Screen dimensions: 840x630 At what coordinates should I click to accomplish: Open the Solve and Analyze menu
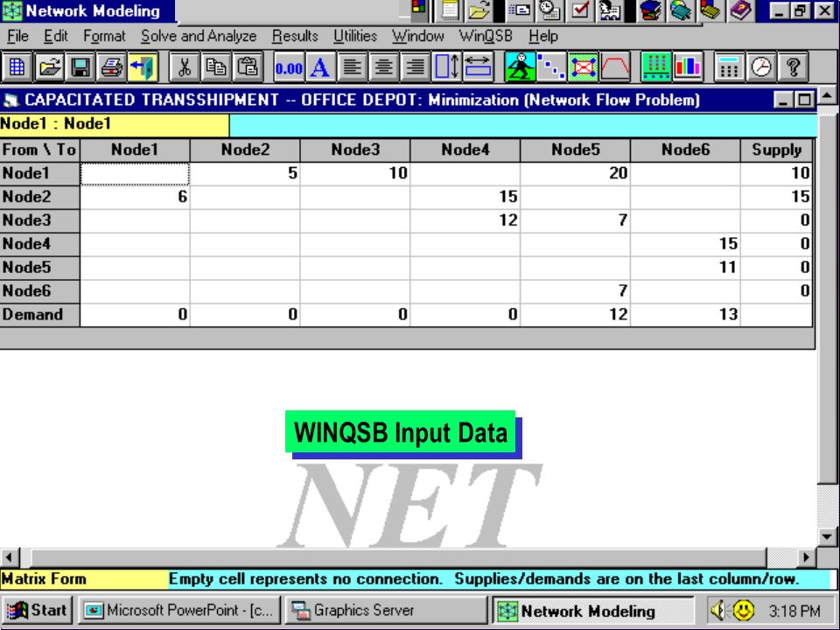pos(199,37)
